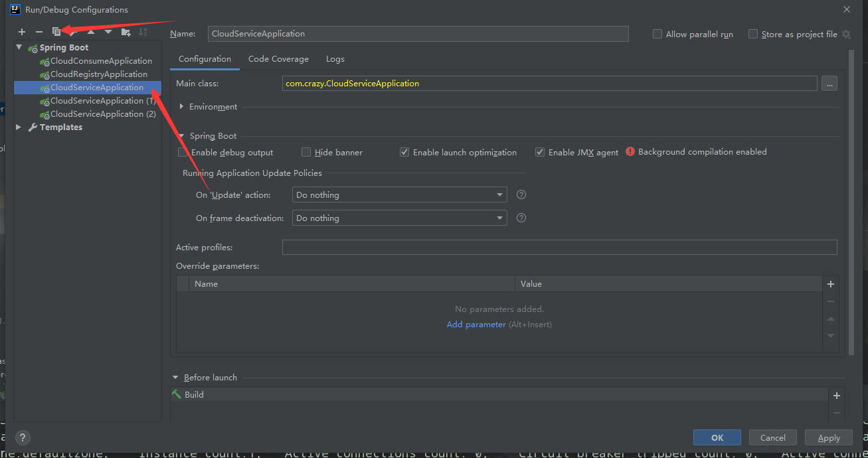The height and width of the screenshot is (458, 868).
Task: Select the Build entry in Before launch
Action: 499,394
